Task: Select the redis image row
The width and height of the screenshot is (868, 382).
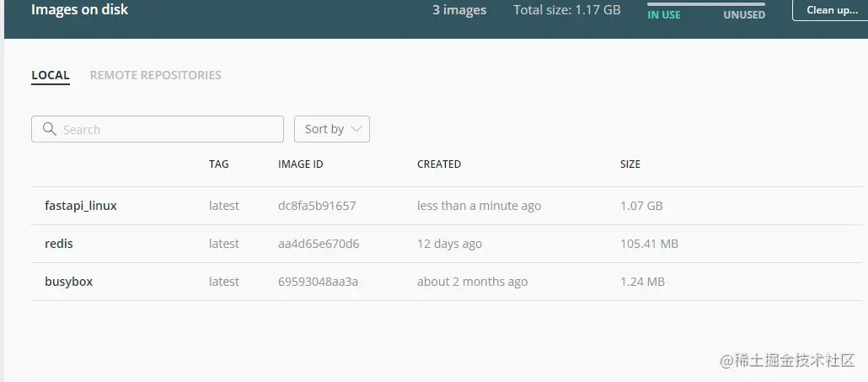Action: (x=446, y=244)
